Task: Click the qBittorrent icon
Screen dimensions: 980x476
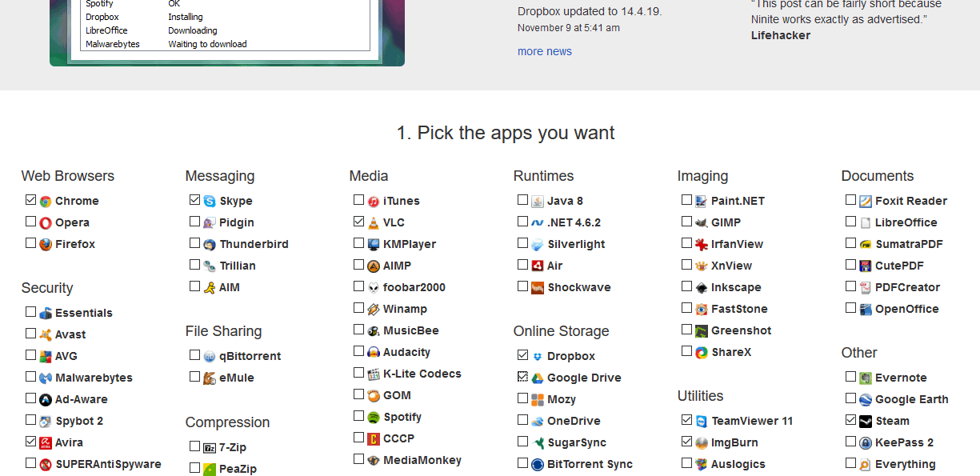Action: (x=210, y=357)
